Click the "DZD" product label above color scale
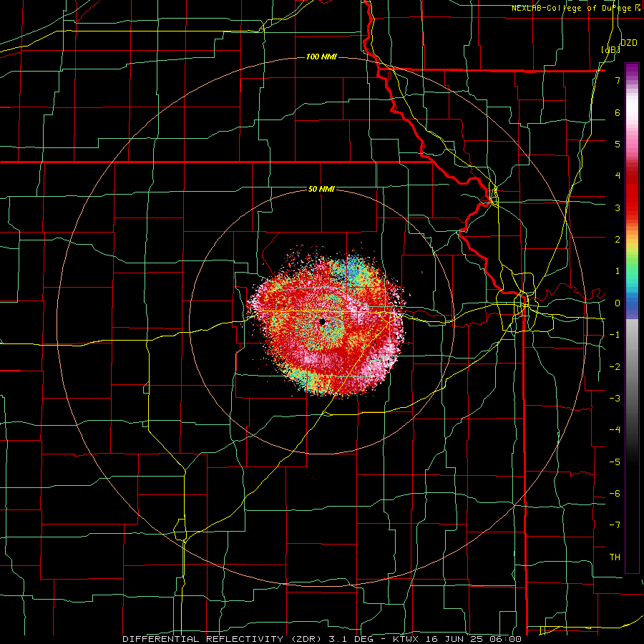This screenshot has width=644, height=644. [629, 43]
